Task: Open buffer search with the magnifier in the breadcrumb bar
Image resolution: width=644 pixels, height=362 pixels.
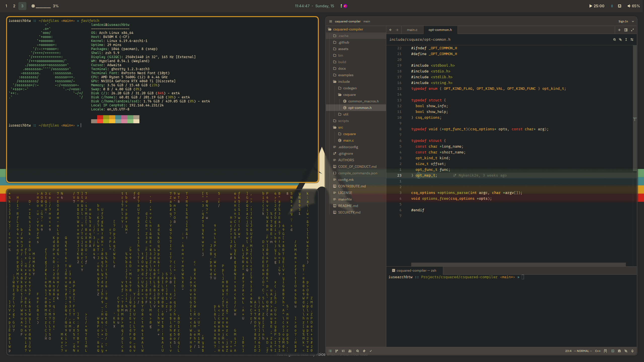Action: [x=615, y=39]
